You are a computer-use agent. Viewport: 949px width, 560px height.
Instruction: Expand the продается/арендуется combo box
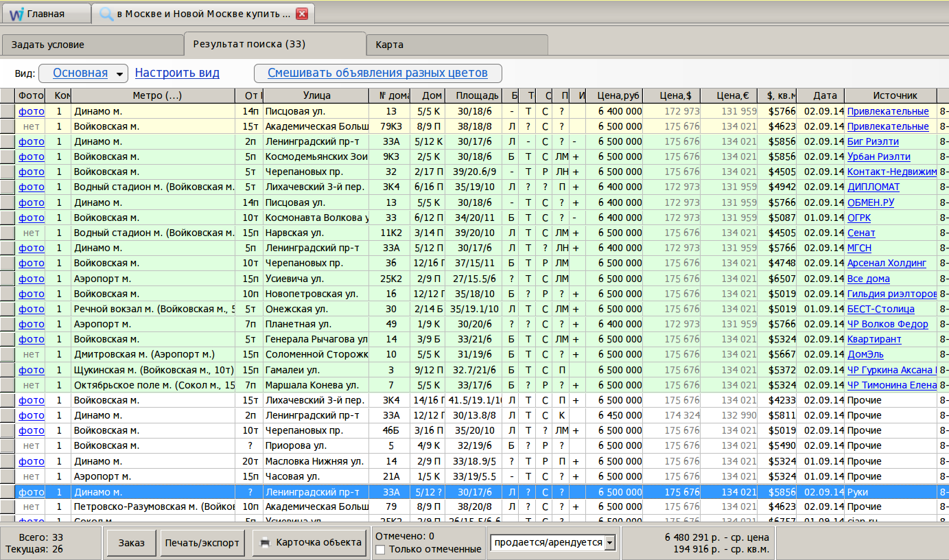tap(609, 543)
